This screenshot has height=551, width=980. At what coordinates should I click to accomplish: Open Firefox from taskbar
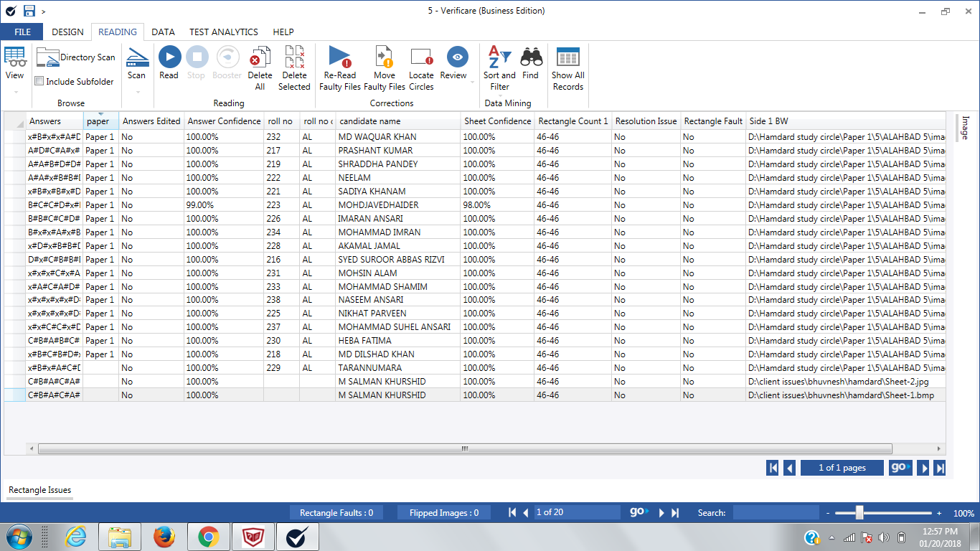(164, 537)
